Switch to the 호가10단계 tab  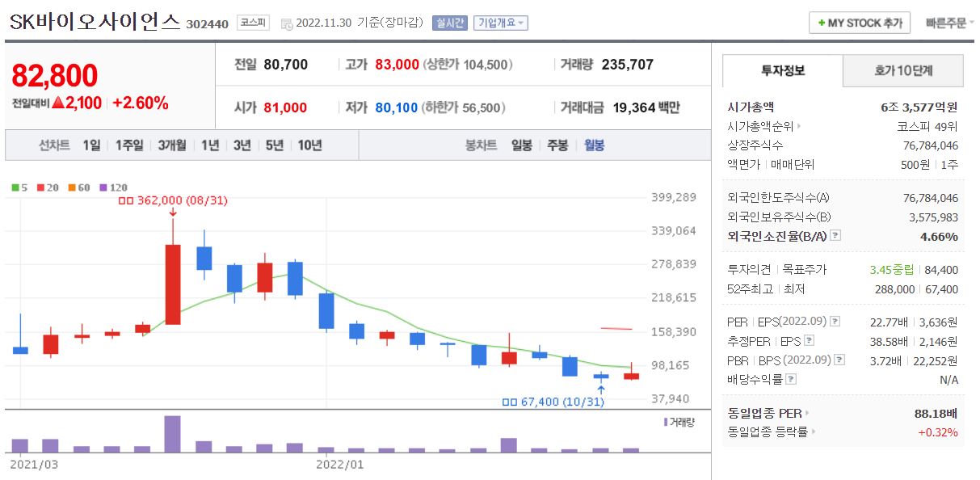[903, 70]
